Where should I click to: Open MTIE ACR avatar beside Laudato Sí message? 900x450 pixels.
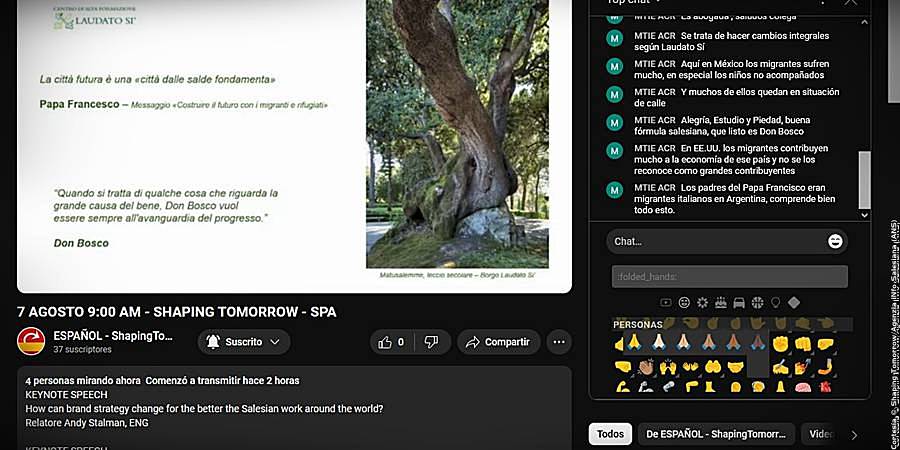pyautogui.click(x=615, y=38)
